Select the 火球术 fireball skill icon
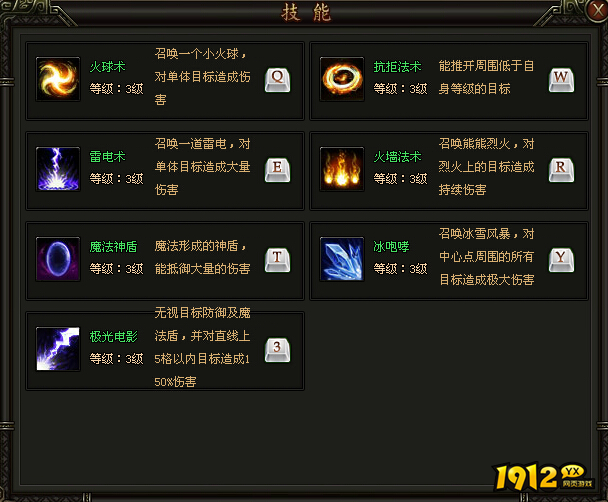The width and height of the screenshot is (608, 502). [x=58, y=79]
